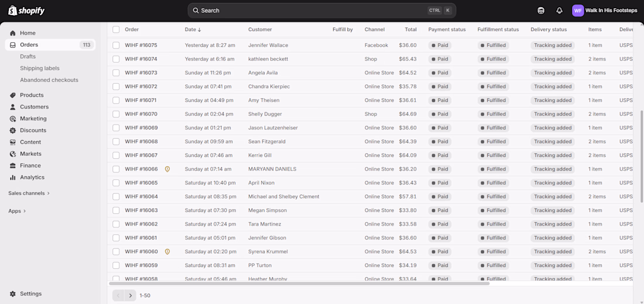Select checkbox for order WIHF #16071
Viewport: 644px width, 304px height.
coord(117,100)
